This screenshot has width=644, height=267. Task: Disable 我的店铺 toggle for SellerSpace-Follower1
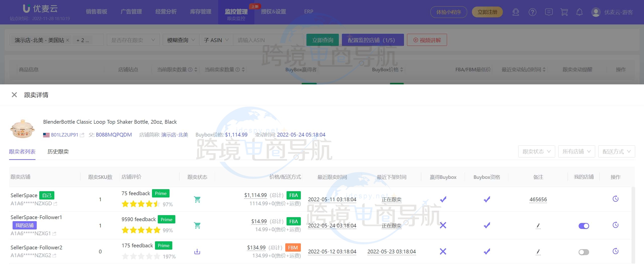point(584,226)
